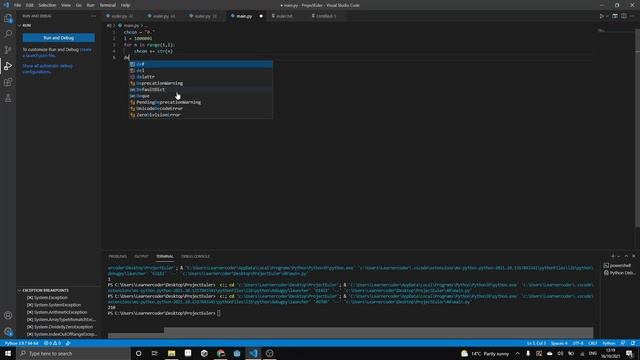Click the errors and warnings status indicator
This screenshot has width=640, height=360.
pyautogui.click(x=52, y=343)
